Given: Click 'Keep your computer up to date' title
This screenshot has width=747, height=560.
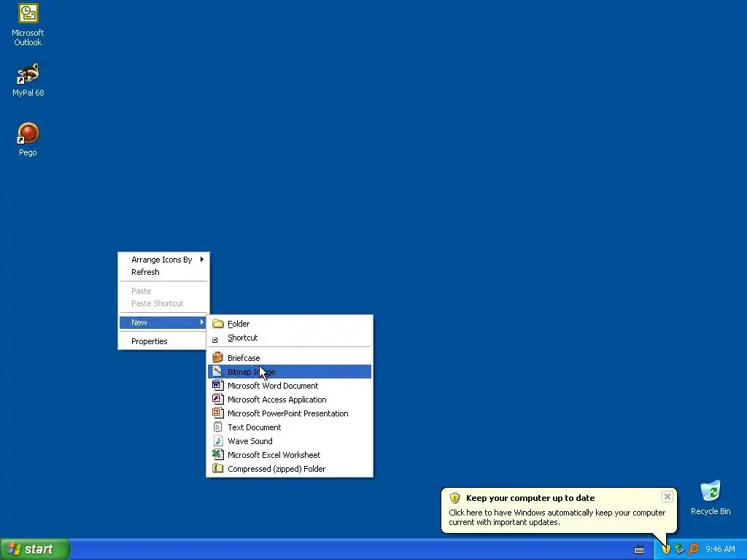Looking at the screenshot, I should pyautogui.click(x=530, y=498).
